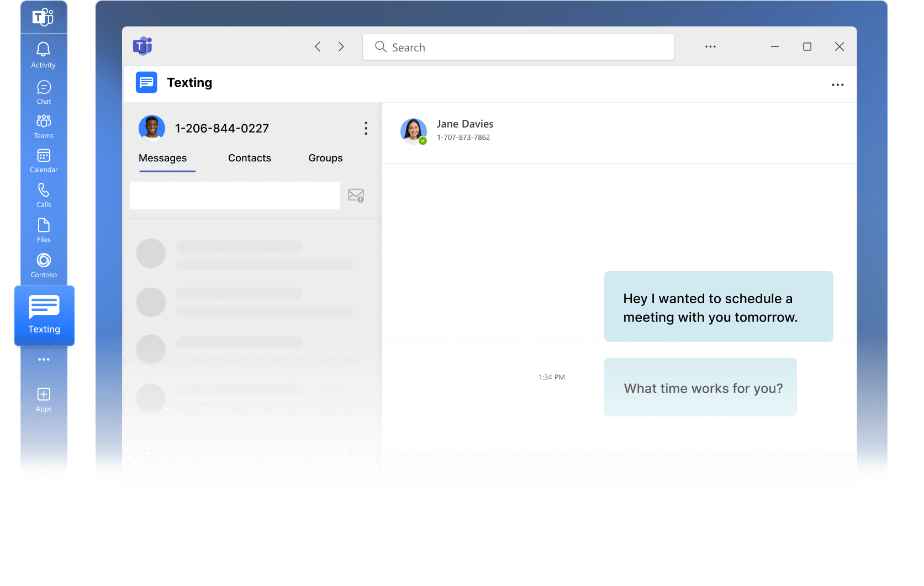
Task: Open the Contoso app icon
Action: coord(44,265)
